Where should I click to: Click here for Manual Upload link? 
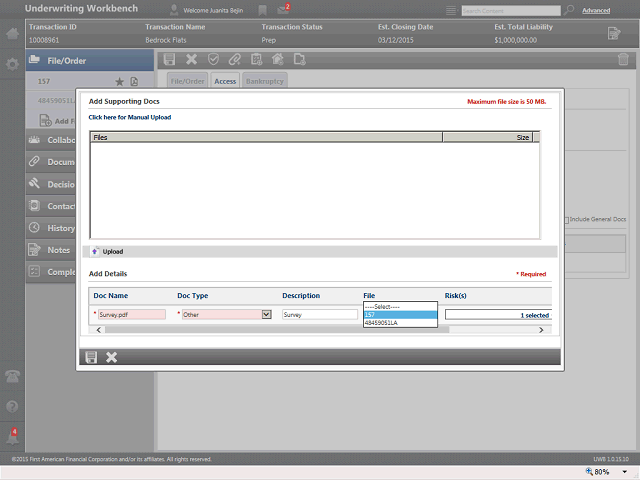pos(130,117)
